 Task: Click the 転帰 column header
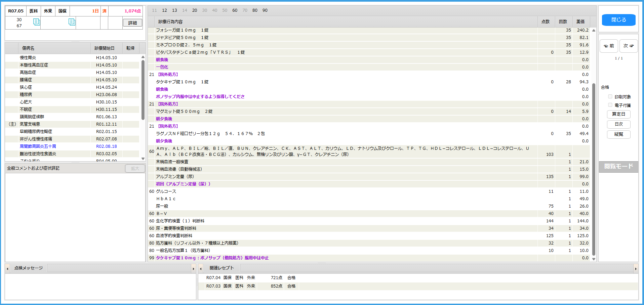click(x=131, y=48)
